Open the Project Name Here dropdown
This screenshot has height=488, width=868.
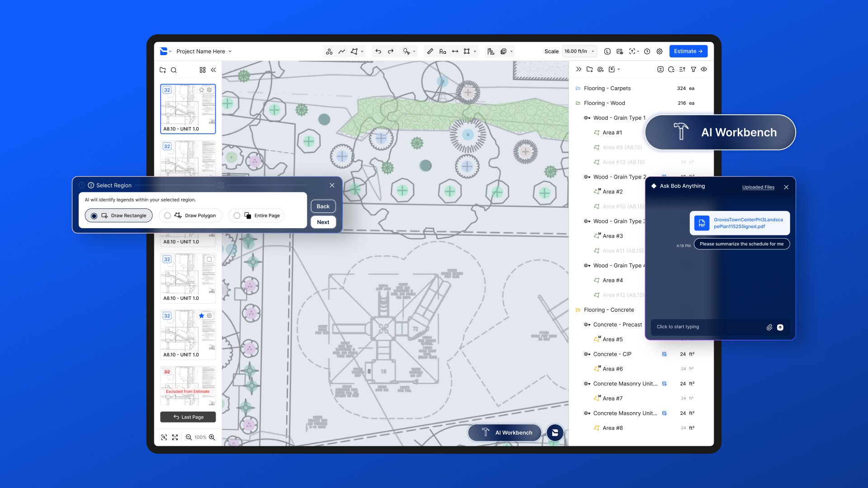tap(204, 52)
